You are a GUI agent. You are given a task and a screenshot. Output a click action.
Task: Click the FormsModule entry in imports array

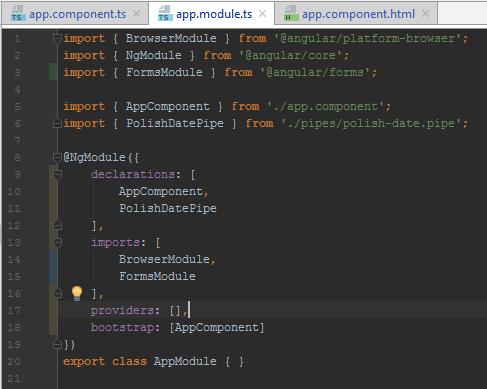point(157,276)
